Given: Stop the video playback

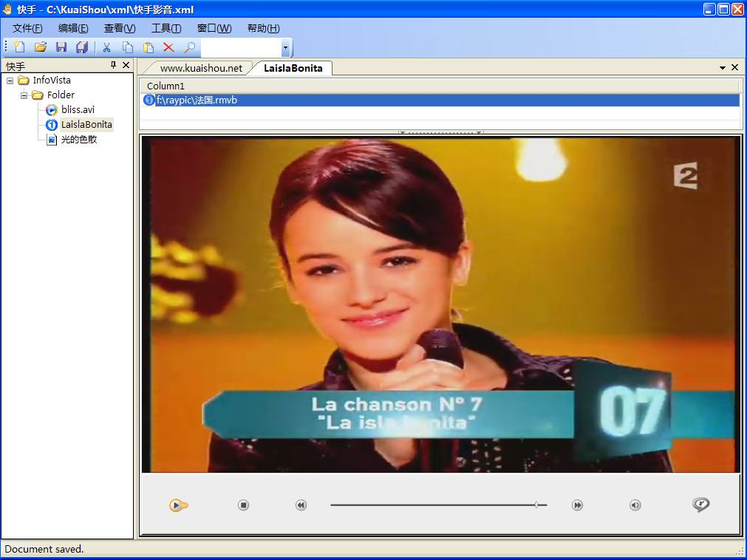Looking at the screenshot, I should coord(243,505).
